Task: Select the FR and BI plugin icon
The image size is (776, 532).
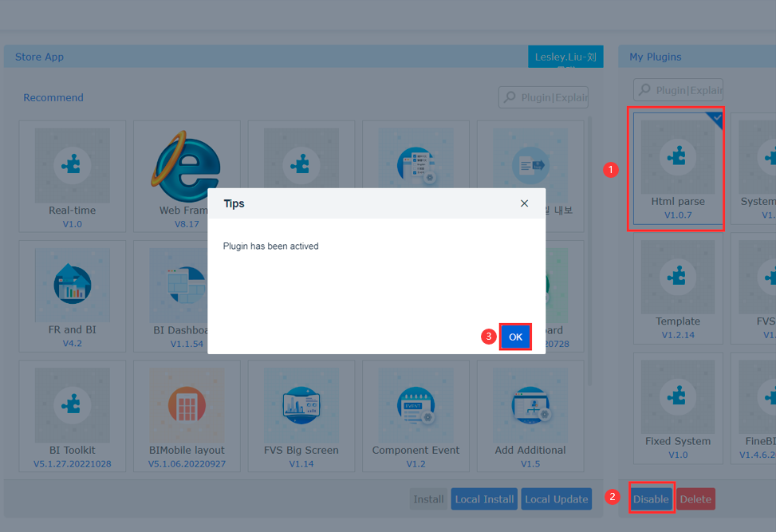Action: click(72, 284)
